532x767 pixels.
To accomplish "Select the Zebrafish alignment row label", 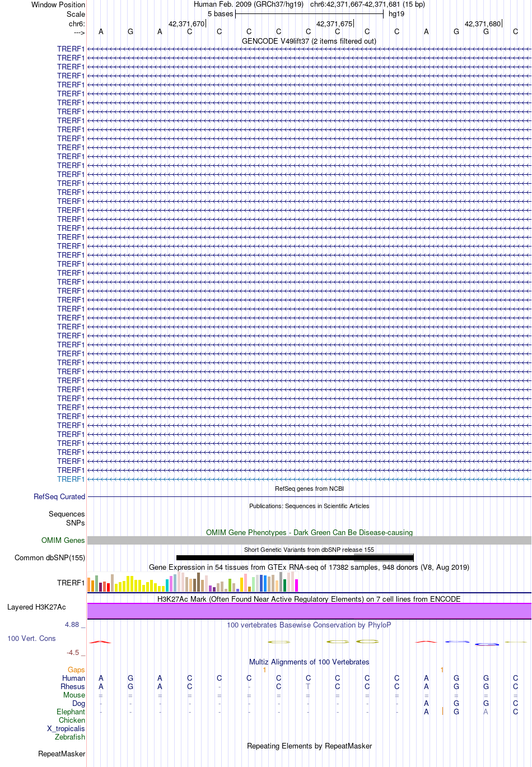I will (70, 737).
